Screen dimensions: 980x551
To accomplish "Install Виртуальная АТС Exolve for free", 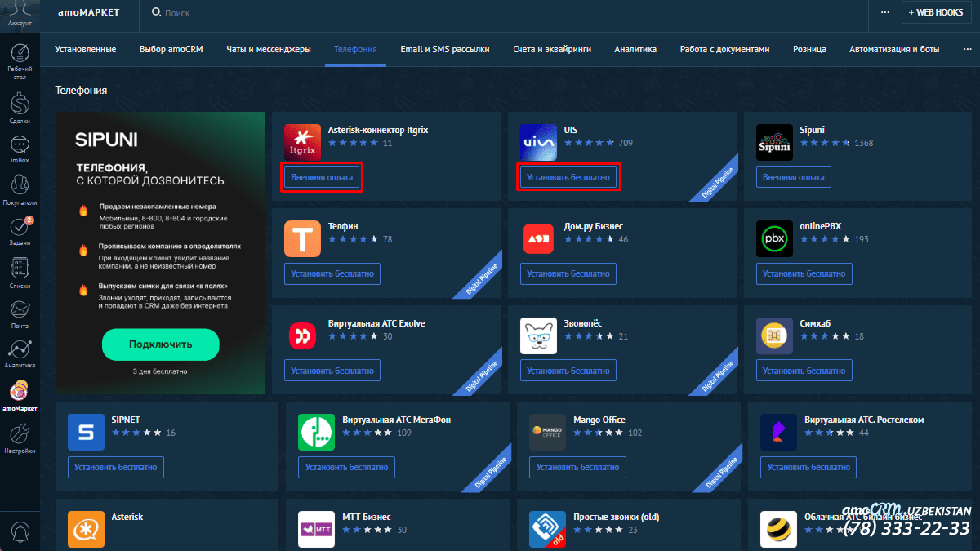I will 332,371.
